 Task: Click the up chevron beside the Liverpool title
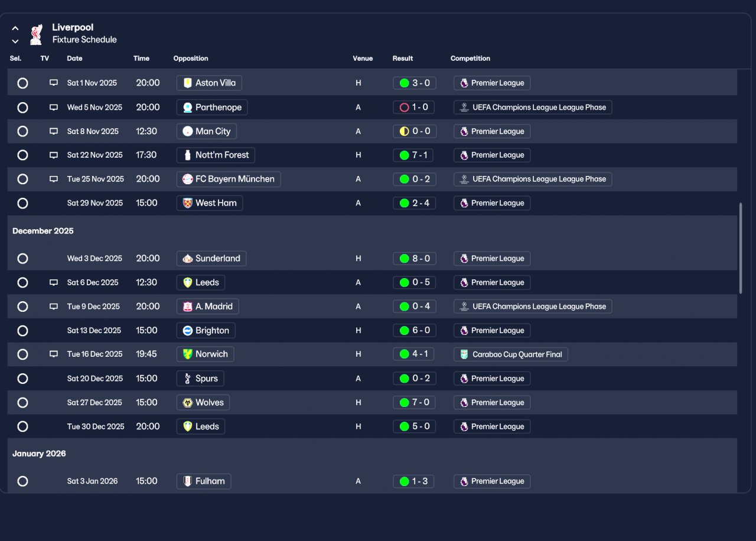[x=15, y=28]
